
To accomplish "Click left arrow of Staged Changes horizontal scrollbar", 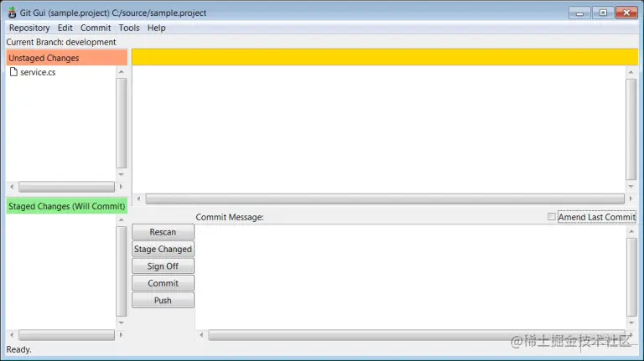I will pos(12,335).
